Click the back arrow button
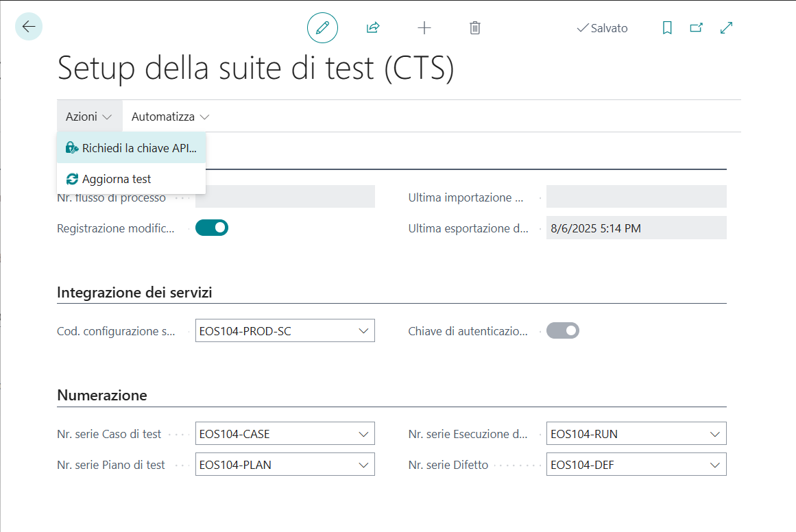Screen dimensions: 796x532 click(29, 27)
